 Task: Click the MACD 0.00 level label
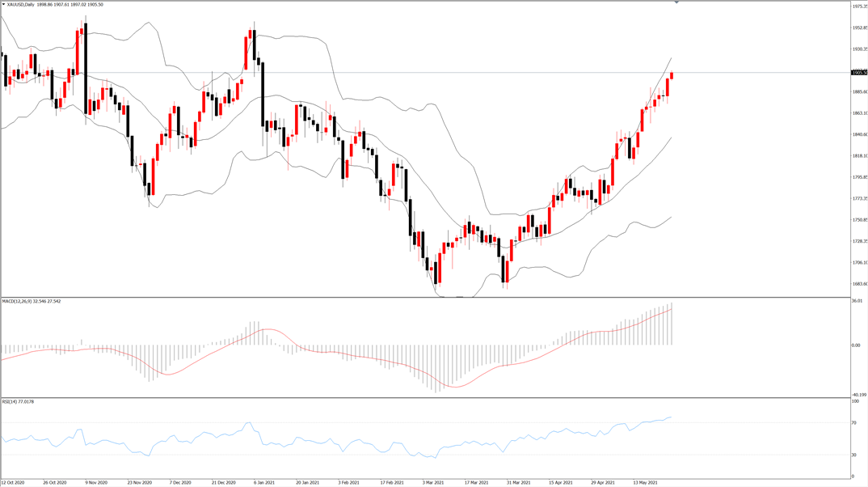coord(856,345)
